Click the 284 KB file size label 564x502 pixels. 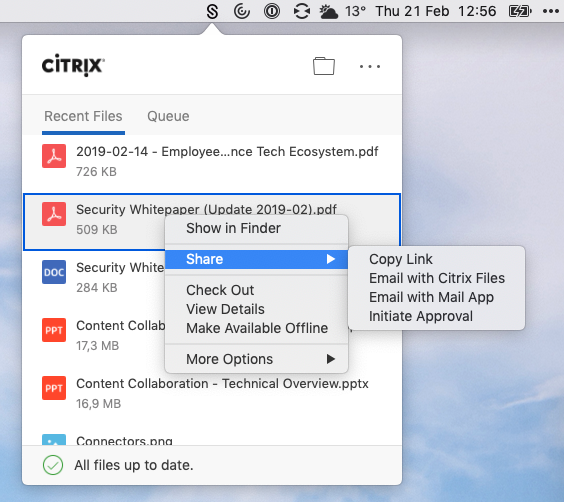point(97,287)
